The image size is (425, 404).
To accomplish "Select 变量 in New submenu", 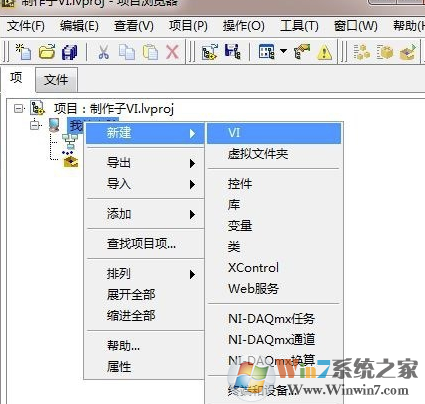I will 274,226.
